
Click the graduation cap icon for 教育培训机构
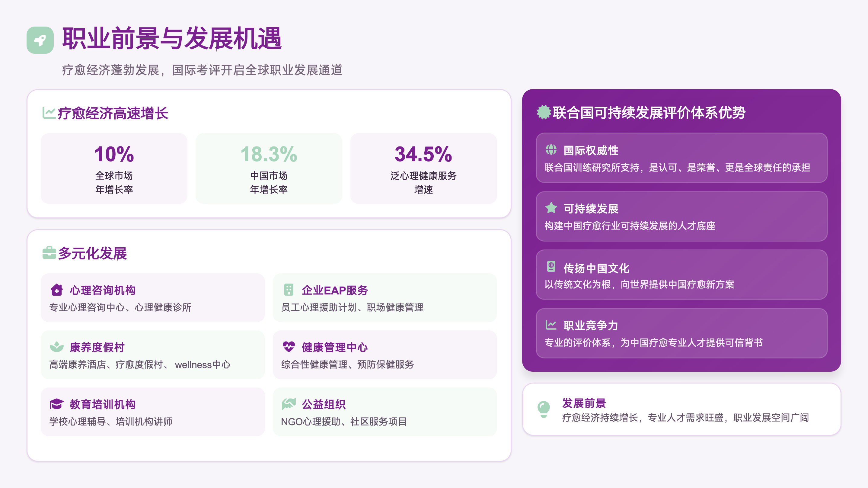(57, 403)
